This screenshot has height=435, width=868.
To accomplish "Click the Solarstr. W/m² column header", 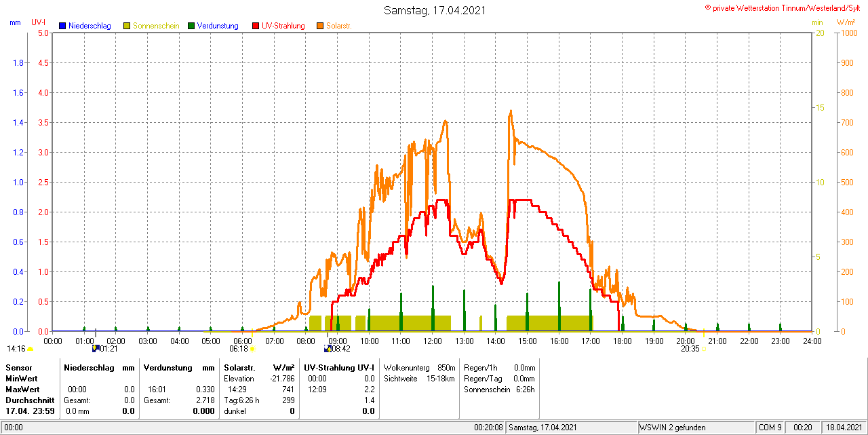I will 259,367.
